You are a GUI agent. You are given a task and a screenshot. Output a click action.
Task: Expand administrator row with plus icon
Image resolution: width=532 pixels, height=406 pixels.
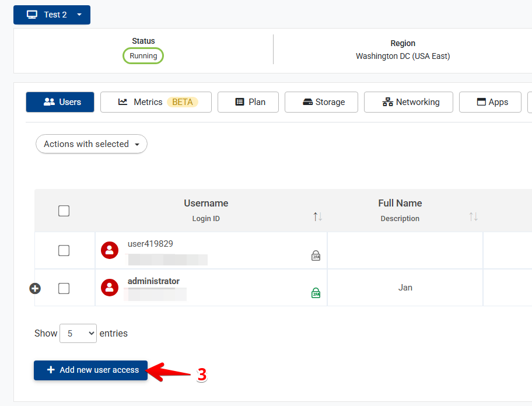[x=35, y=288]
